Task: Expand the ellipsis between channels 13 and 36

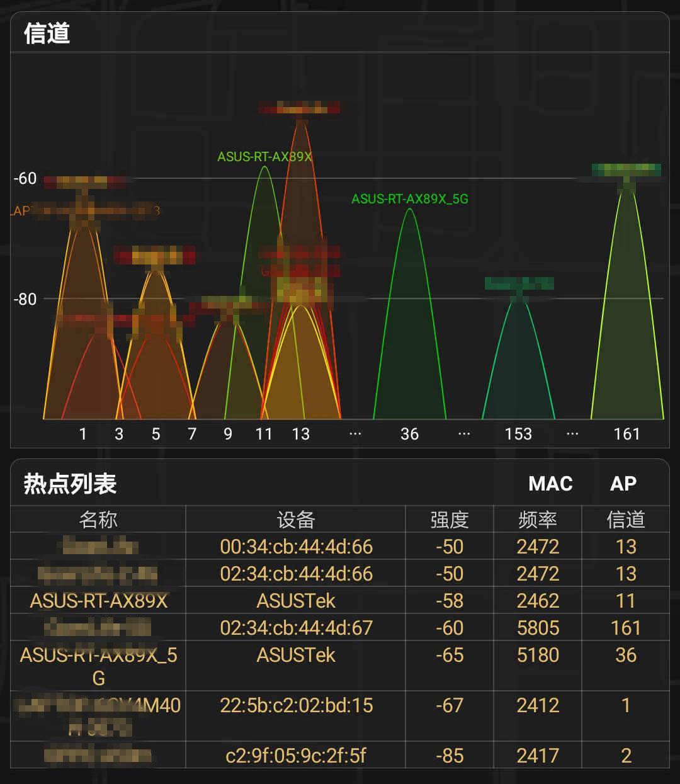Action: coord(355,433)
